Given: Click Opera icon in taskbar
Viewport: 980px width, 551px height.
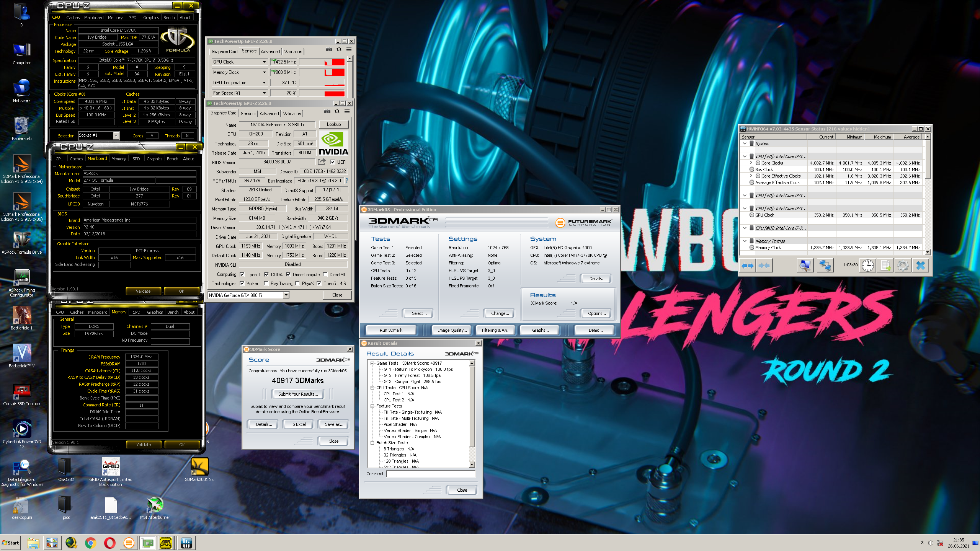Looking at the screenshot, I should click(x=109, y=543).
